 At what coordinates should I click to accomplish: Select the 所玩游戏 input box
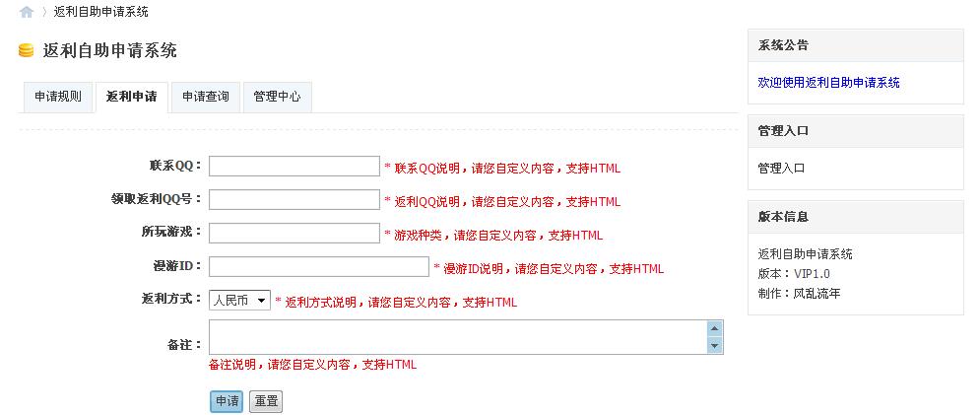(x=294, y=233)
